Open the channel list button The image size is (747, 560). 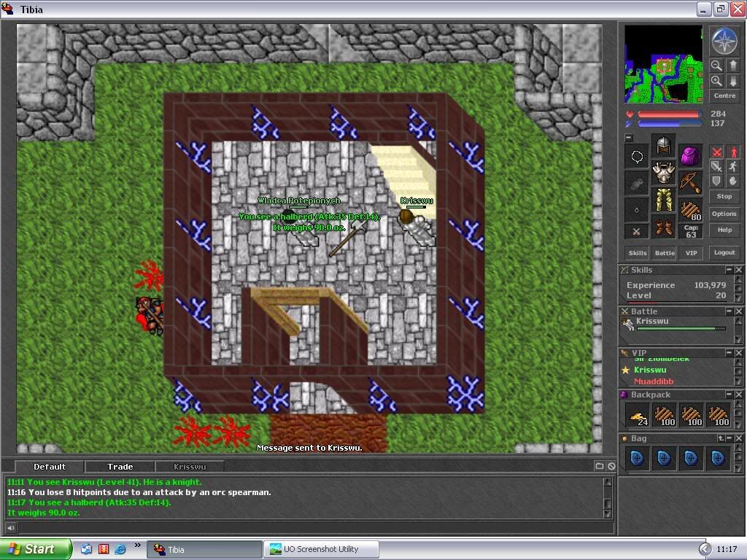600,466
